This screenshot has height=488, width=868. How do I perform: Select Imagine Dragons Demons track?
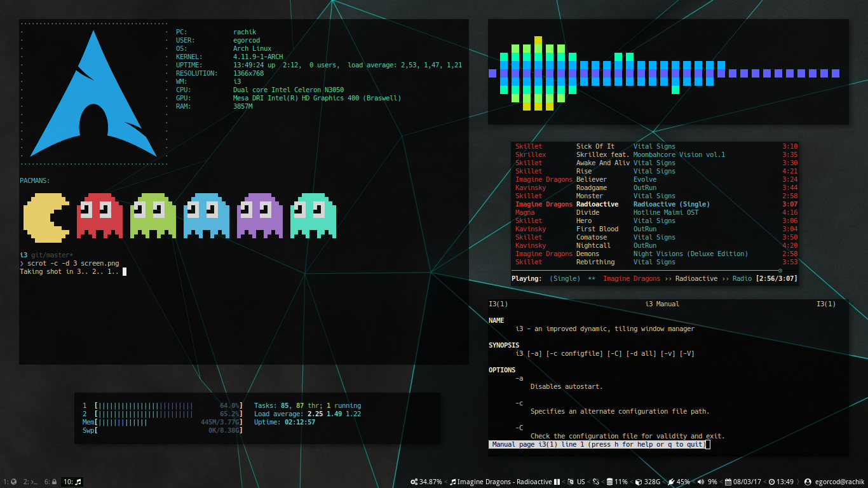tap(656, 254)
